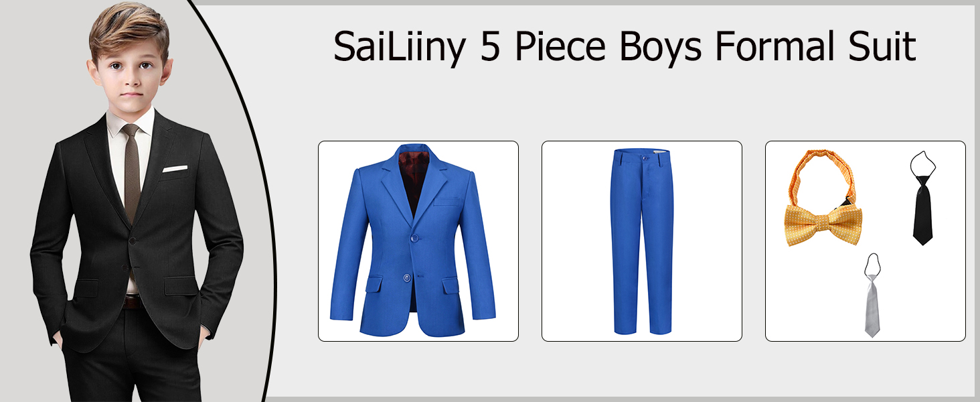980x402 pixels.
Task: Click the yellow polka-dot bow tie
Action: (x=823, y=225)
